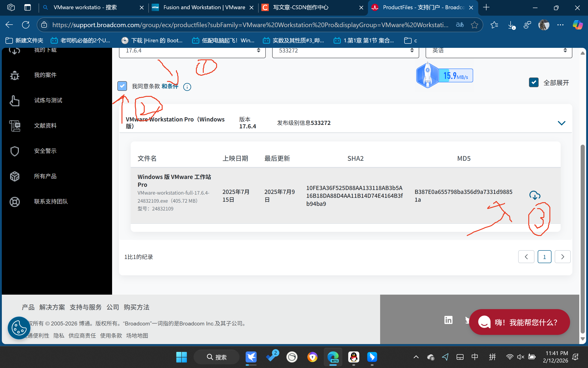The image size is (588, 368).
Task: Uncheck the expand all (全部展开) checkbox
Action: coord(534,83)
